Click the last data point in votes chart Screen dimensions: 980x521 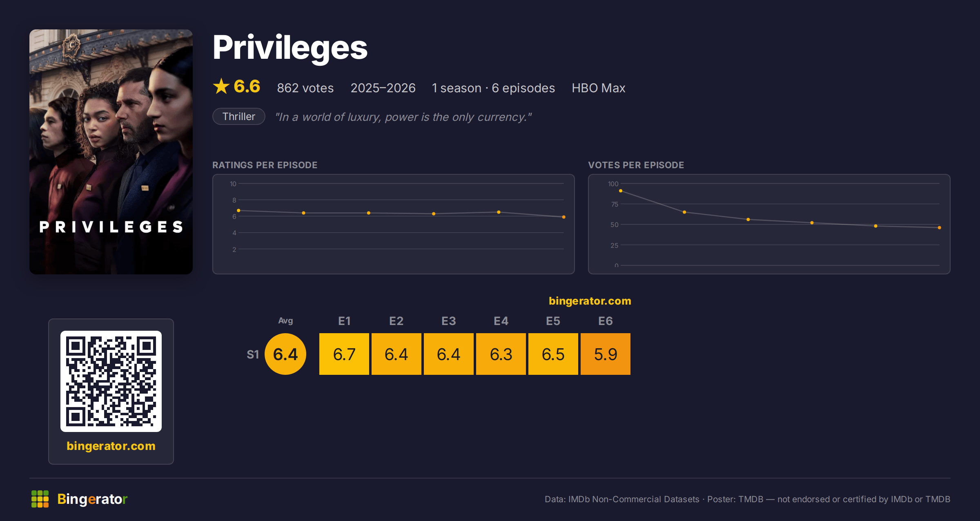click(x=939, y=228)
